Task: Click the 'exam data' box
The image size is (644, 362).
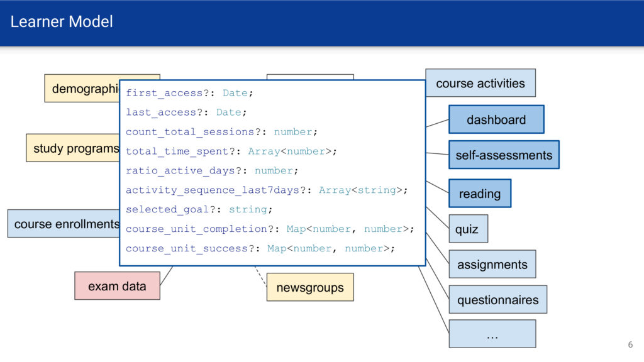Action: [x=117, y=286]
